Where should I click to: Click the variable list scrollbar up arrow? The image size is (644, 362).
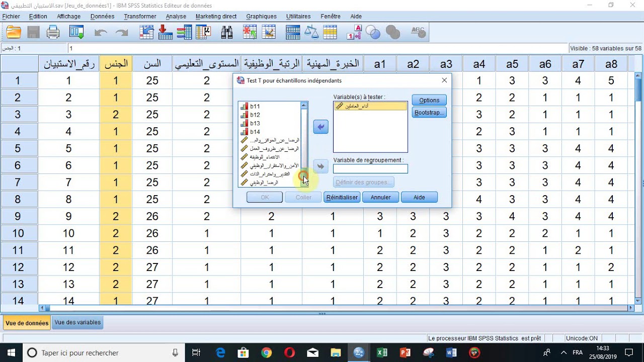304,106
